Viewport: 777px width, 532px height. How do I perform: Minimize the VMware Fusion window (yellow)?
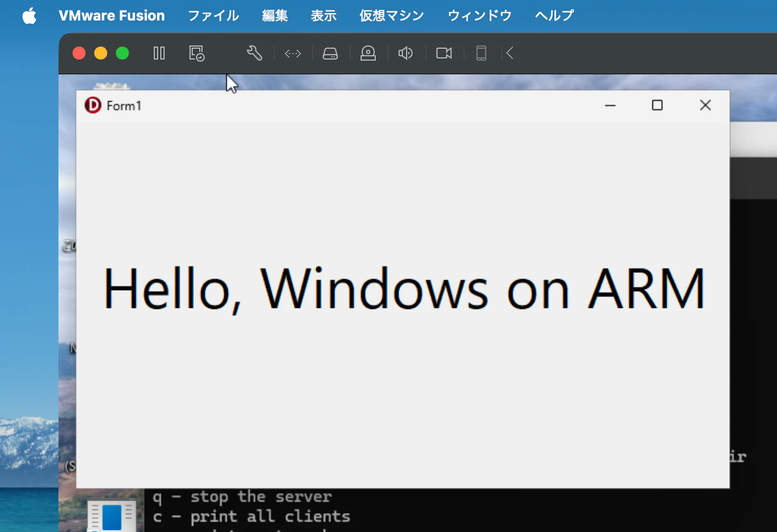[x=101, y=53]
